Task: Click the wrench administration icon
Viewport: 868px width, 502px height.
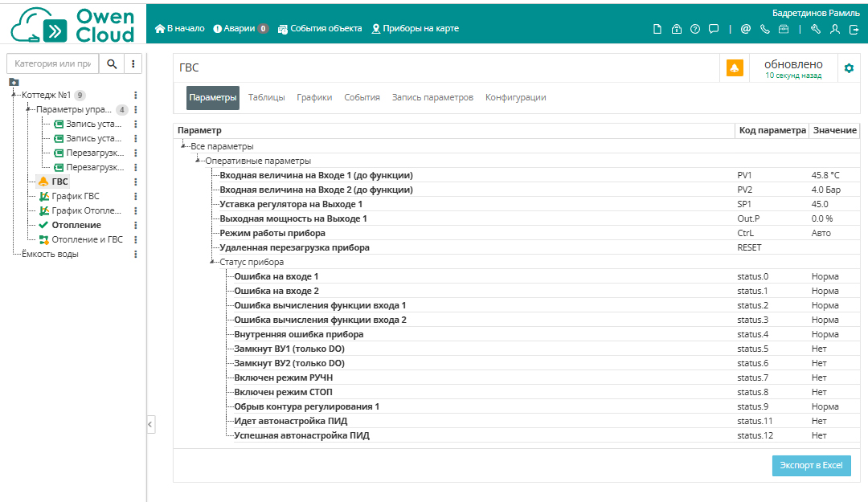Action: [x=816, y=29]
